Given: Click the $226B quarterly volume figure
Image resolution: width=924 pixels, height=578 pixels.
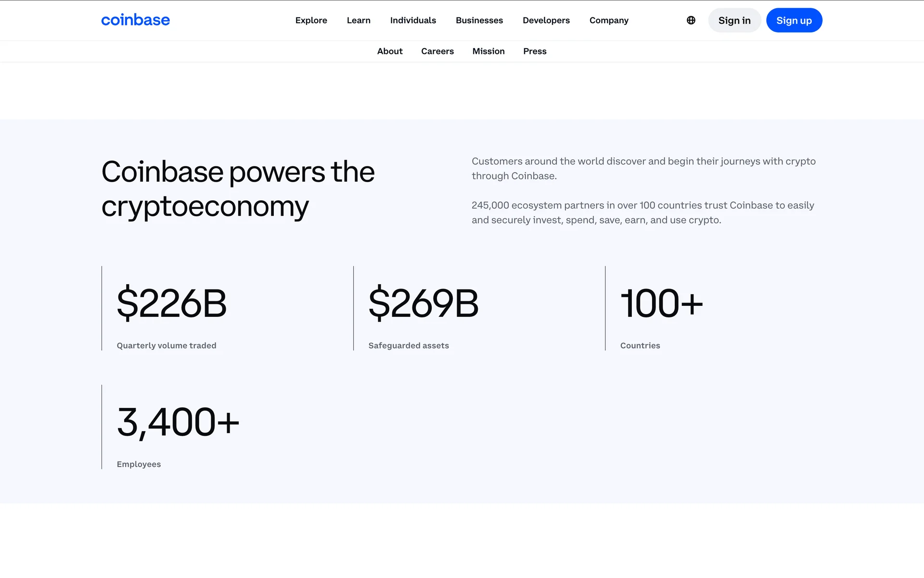Looking at the screenshot, I should 171,303.
